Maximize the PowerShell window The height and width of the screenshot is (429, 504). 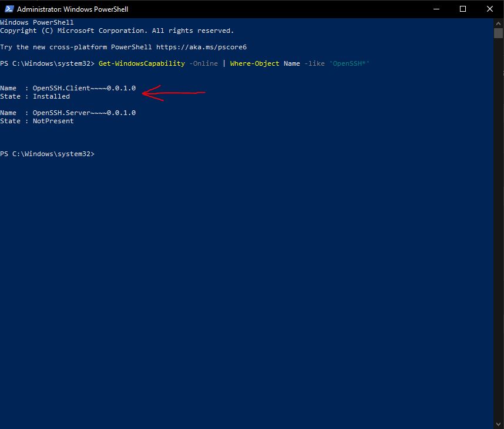[463, 9]
